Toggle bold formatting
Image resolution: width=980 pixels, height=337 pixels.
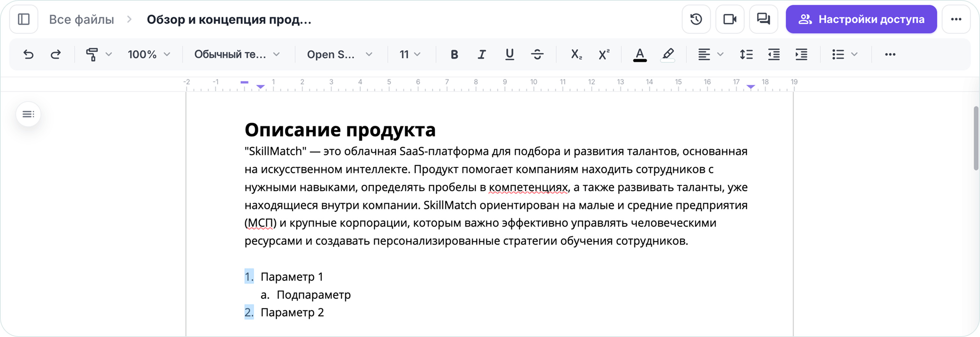click(x=454, y=54)
